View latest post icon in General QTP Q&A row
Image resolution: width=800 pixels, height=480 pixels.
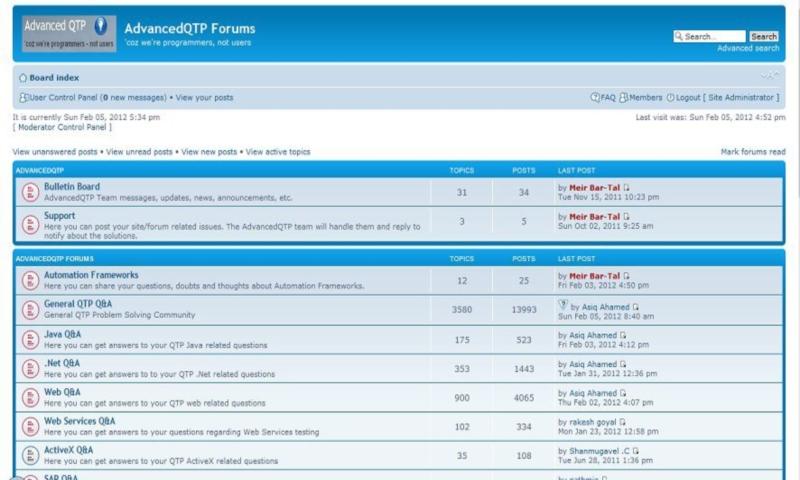[x=636, y=307]
